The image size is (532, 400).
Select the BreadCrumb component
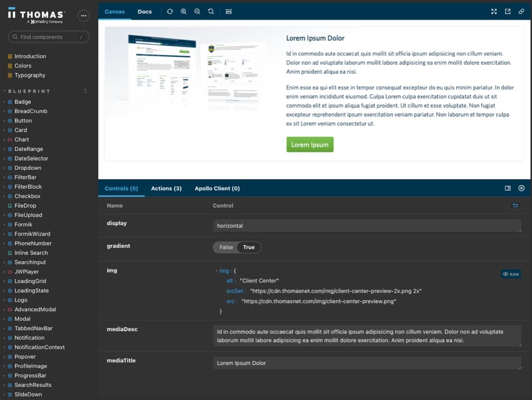[x=31, y=111]
